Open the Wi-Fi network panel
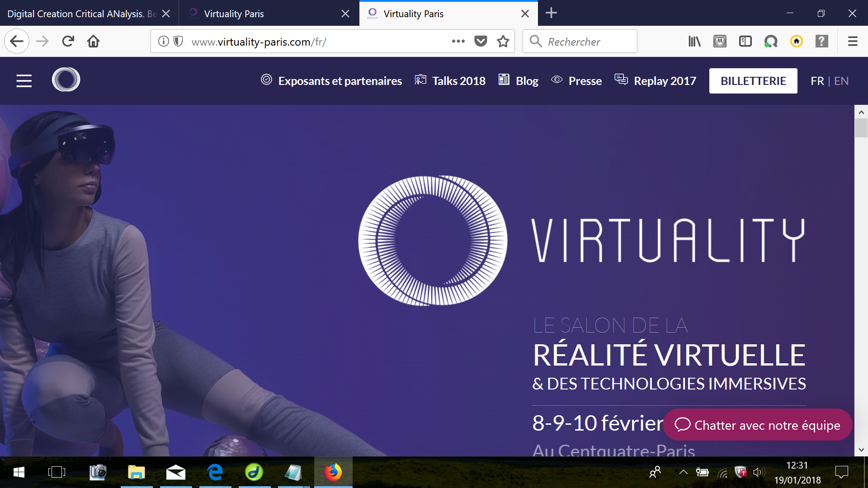The image size is (868, 488). [723, 473]
